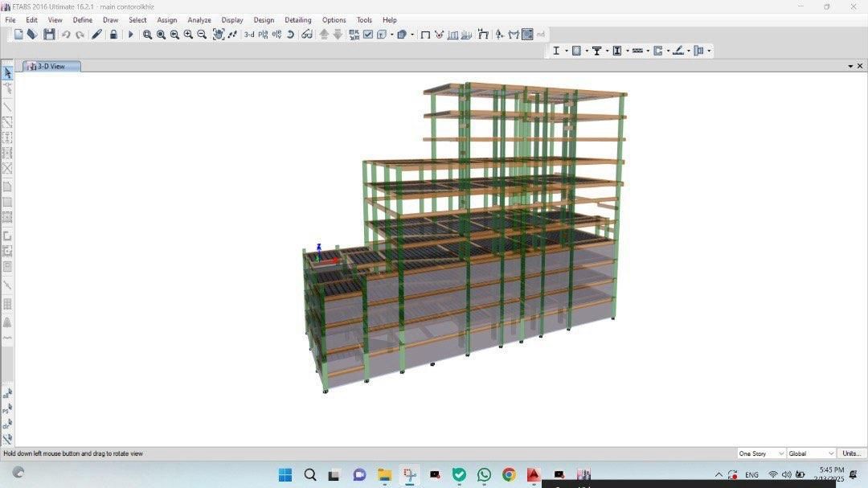868x488 pixels.
Task: Open the Assign menu
Action: (166, 20)
